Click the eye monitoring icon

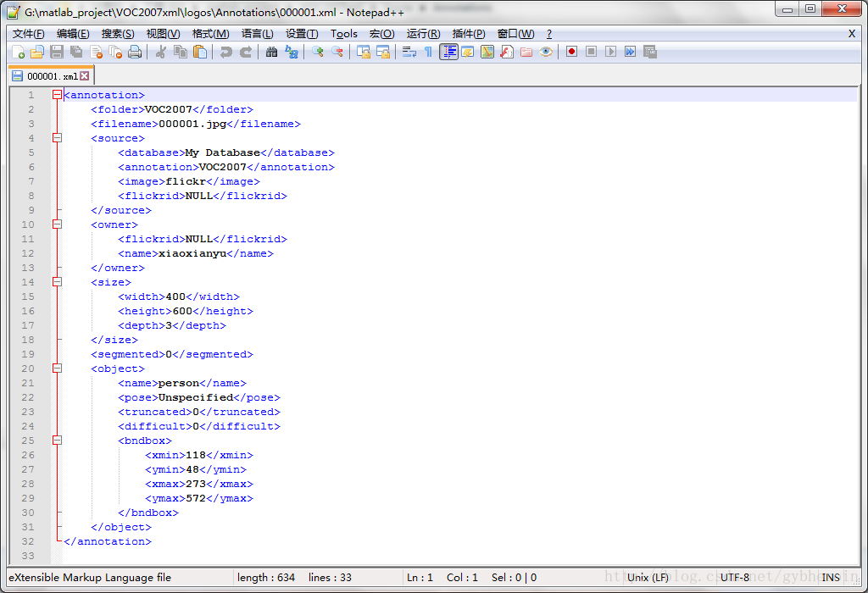pyautogui.click(x=546, y=52)
